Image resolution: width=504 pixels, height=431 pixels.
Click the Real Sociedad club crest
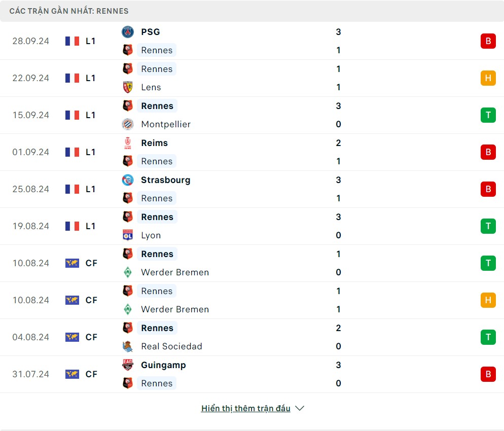(128, 346)
